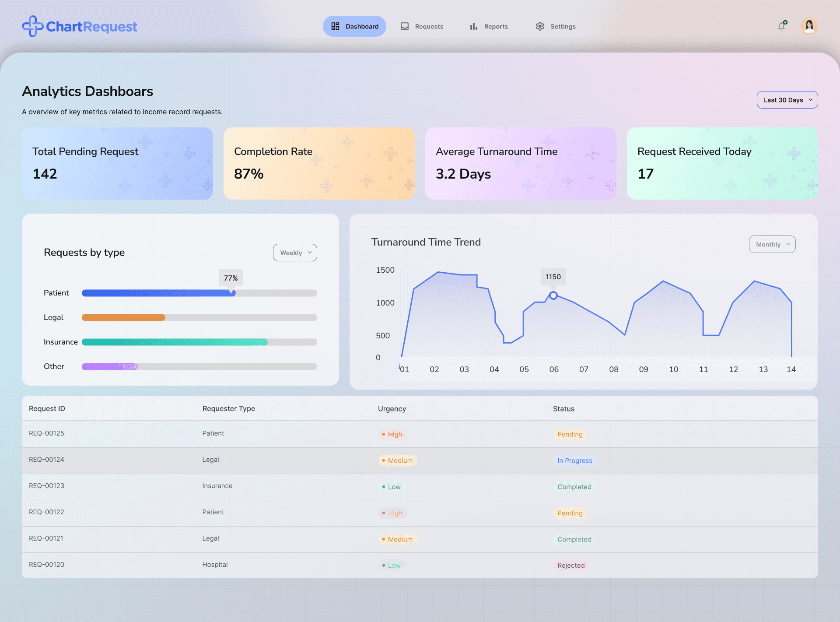Viewport: 840px width, 622px height.
Task: Open the Weekly period dropdown
Action: point(295,253)
